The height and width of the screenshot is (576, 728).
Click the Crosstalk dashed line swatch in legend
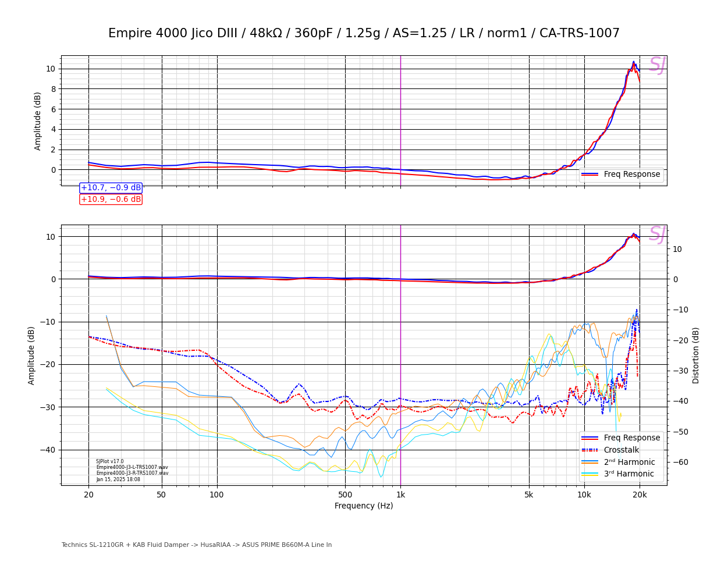coord(589,450)
